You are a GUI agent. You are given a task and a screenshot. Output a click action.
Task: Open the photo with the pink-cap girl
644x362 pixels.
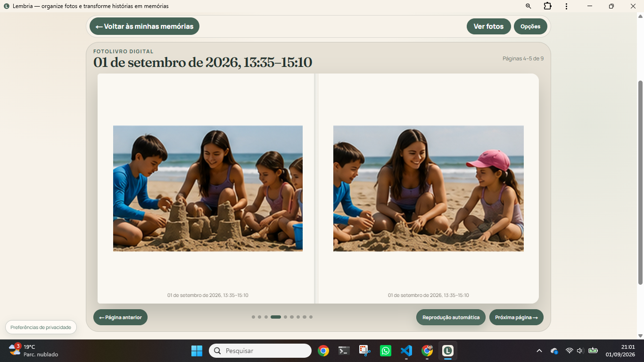click(429, 189)
